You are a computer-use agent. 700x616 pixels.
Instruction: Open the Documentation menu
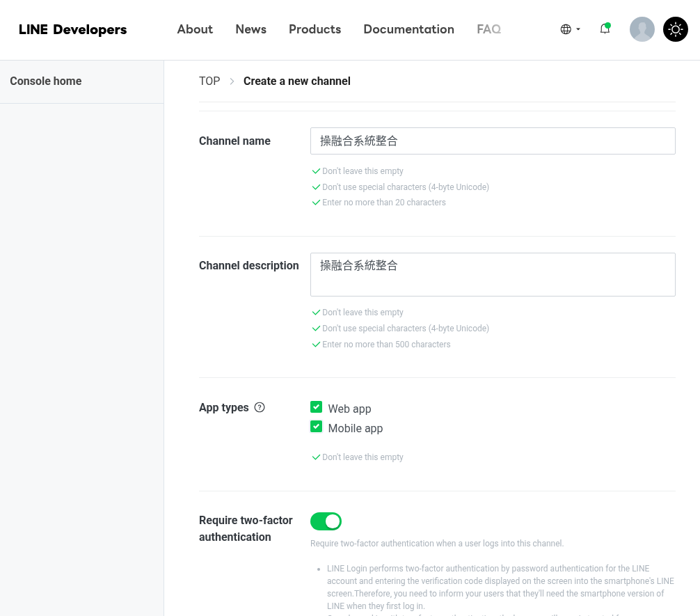point(408,29)
